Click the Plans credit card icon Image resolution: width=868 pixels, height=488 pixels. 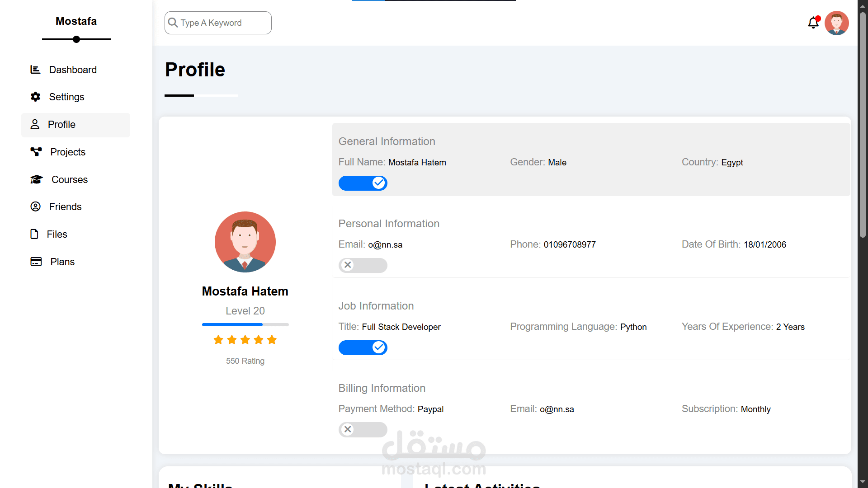click(36, 262)
